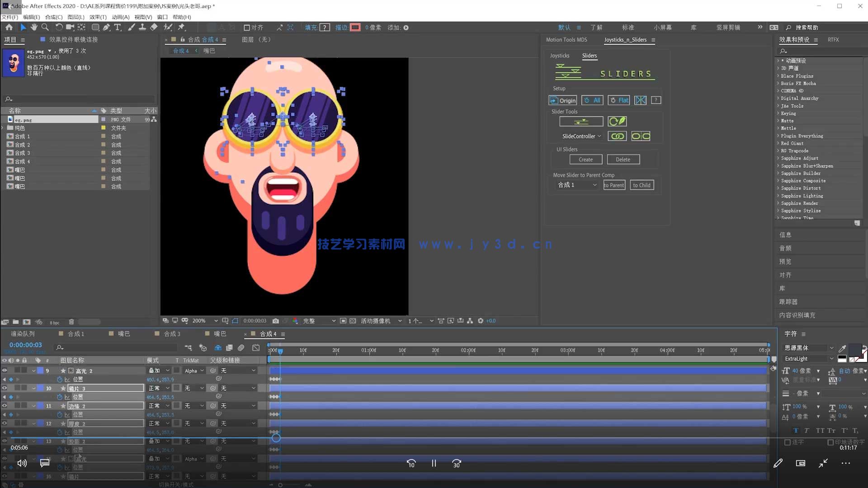Screen dimensions: 868x488
Task: Enable the 对齐 snapping checkbox
Action: point(246,28)
